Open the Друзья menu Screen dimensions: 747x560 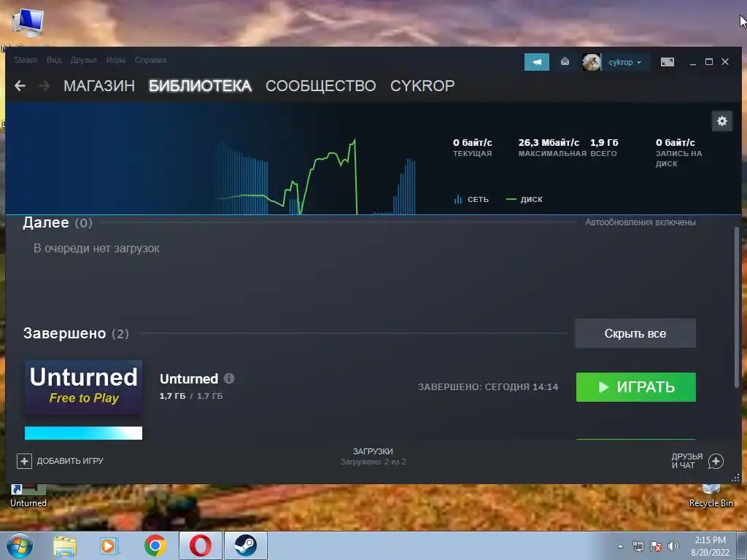[83, 60]
